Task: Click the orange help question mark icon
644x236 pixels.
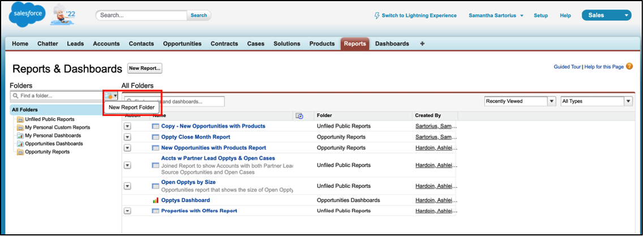Action: pos(629,66)
